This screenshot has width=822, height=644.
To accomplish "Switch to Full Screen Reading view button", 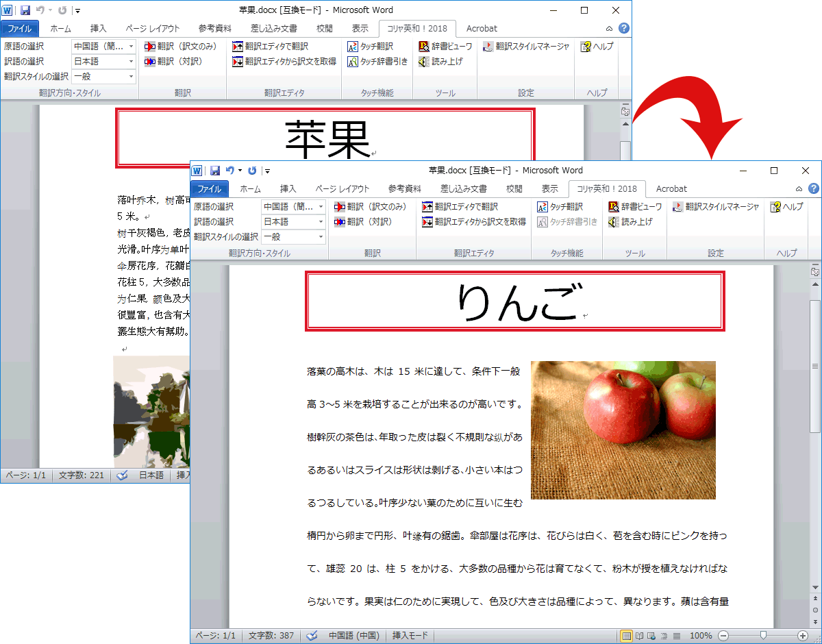I will click(639, 636).
